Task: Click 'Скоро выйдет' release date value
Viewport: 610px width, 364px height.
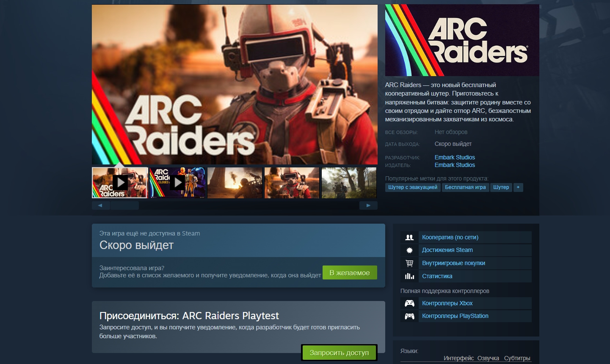Action: coord(453,144)
